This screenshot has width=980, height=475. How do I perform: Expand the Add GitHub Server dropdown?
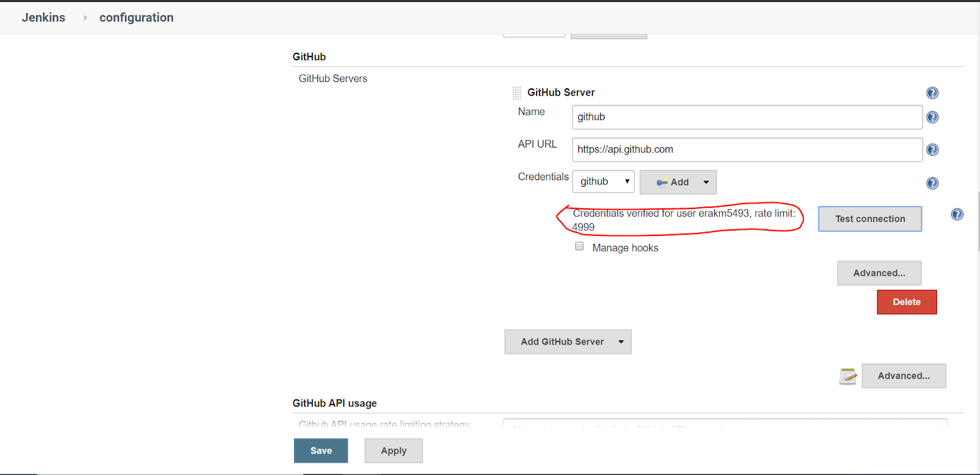click(x=568, y=342)
